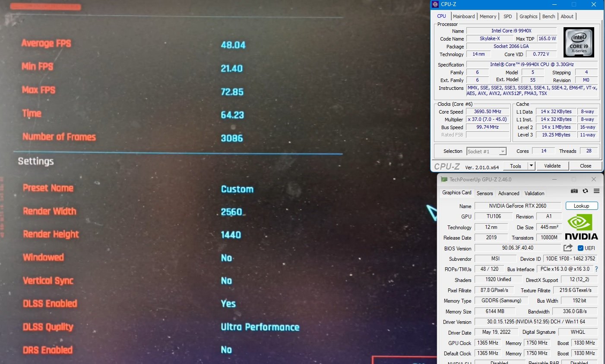This screenshot has width=605, height=364.
Task: Click the CPU-Z app icon in title bar
Action: [x=435, y=4]
